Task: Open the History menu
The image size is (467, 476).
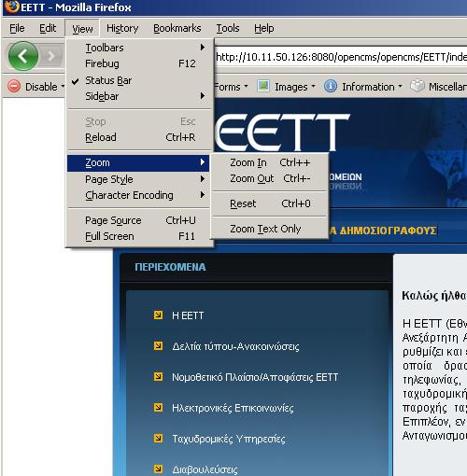Action: click(122, 28)
